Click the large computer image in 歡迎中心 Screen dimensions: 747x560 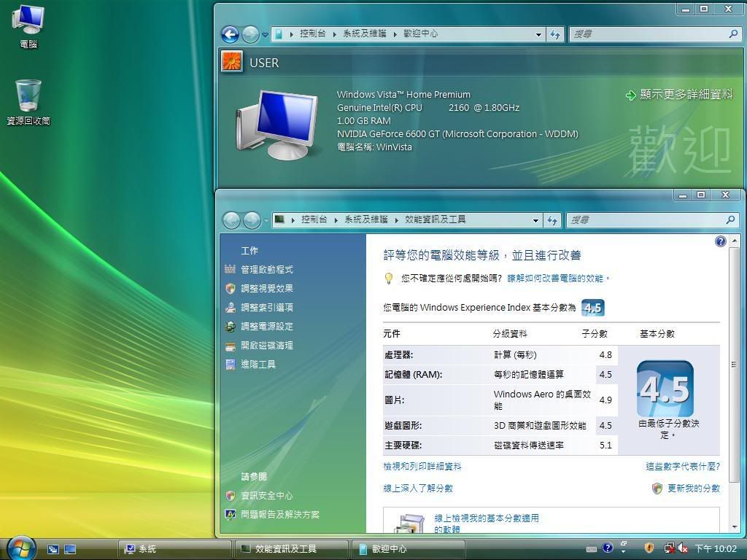[276, 124]
